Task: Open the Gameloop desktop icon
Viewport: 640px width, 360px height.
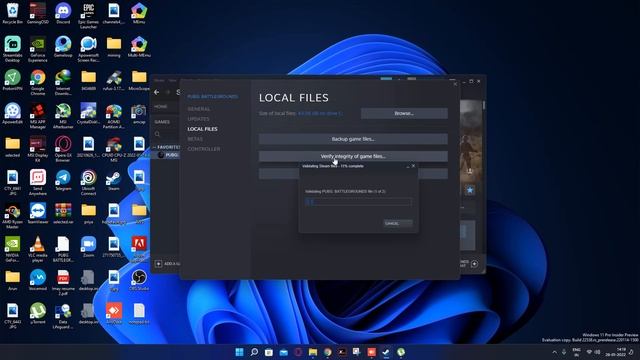Action: point(63,47)
